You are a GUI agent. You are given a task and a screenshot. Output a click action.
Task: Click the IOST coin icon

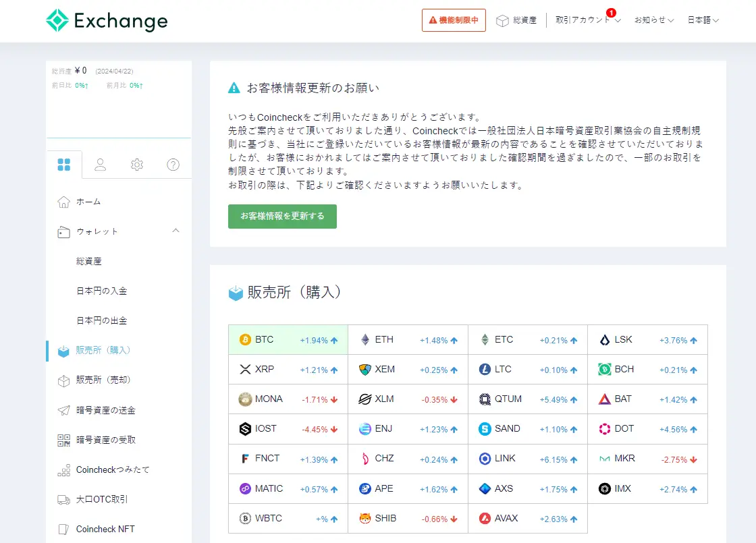tap(245, 429)
